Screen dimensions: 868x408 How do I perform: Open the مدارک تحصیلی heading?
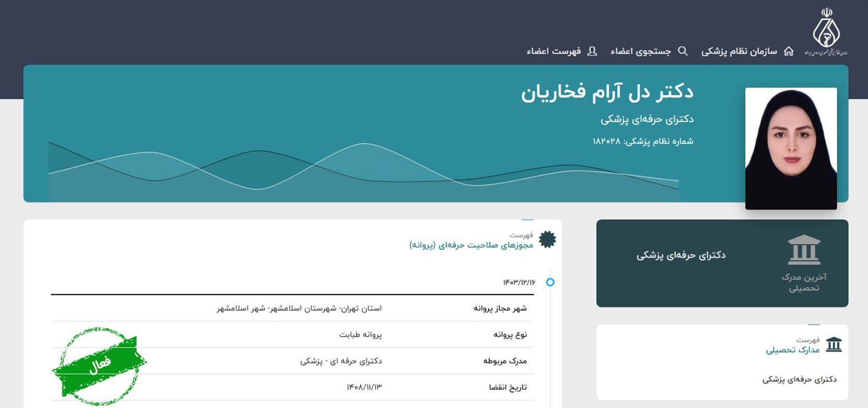tap(792, 350)
